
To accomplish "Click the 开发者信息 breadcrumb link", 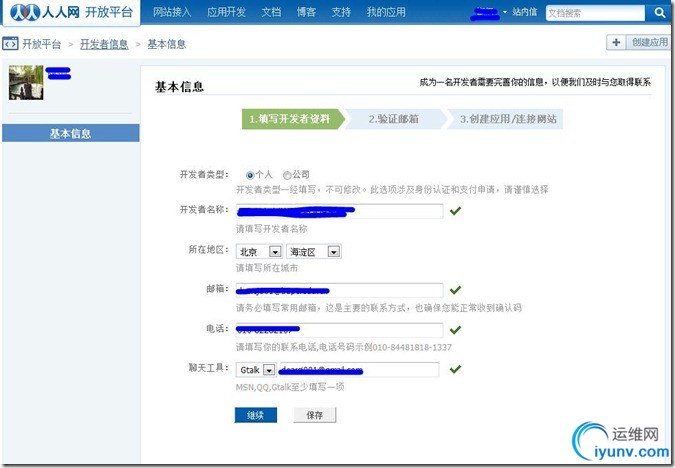I will (x=104, y=44).
